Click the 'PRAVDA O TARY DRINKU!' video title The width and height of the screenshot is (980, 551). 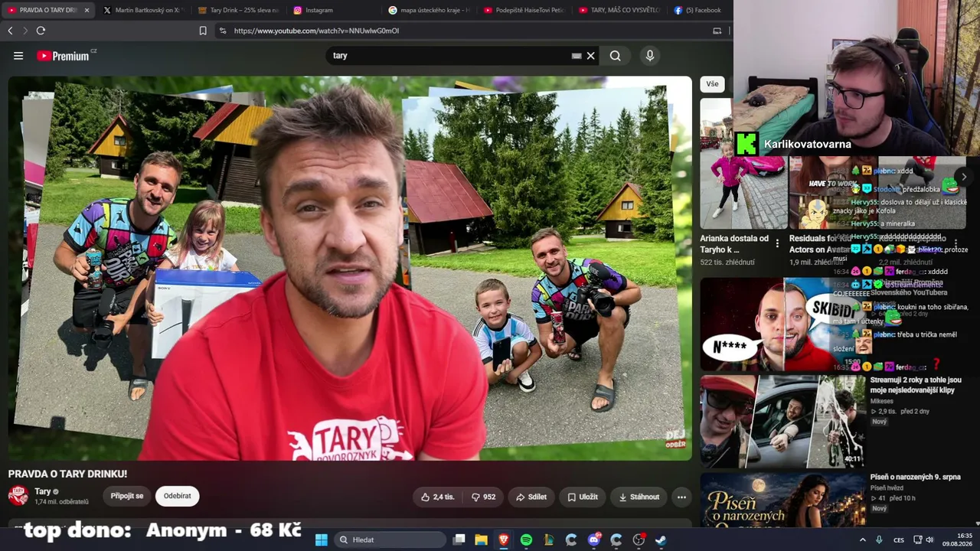[x=67, y=474]
